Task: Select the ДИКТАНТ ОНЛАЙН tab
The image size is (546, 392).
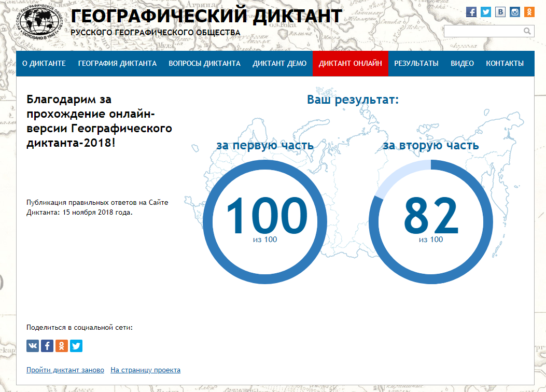Action: pos(351,63)
